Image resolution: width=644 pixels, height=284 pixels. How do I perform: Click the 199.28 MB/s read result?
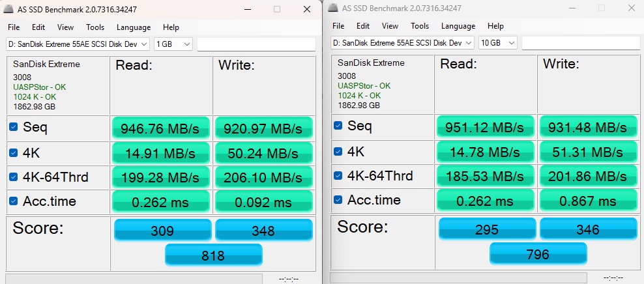[161, 178]
